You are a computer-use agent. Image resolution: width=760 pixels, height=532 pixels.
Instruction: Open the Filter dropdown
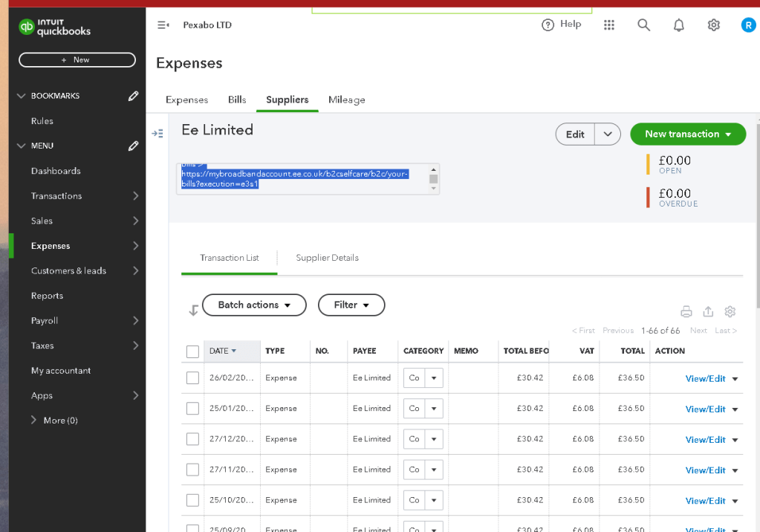[x=351, y=305]
